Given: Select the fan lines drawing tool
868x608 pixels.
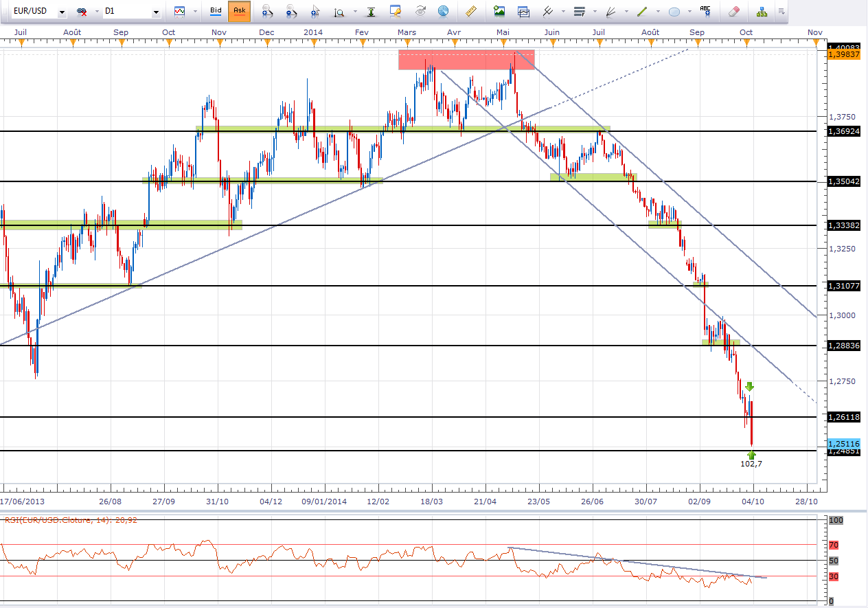Looking at the screenshot, I should tap(610, 11).
